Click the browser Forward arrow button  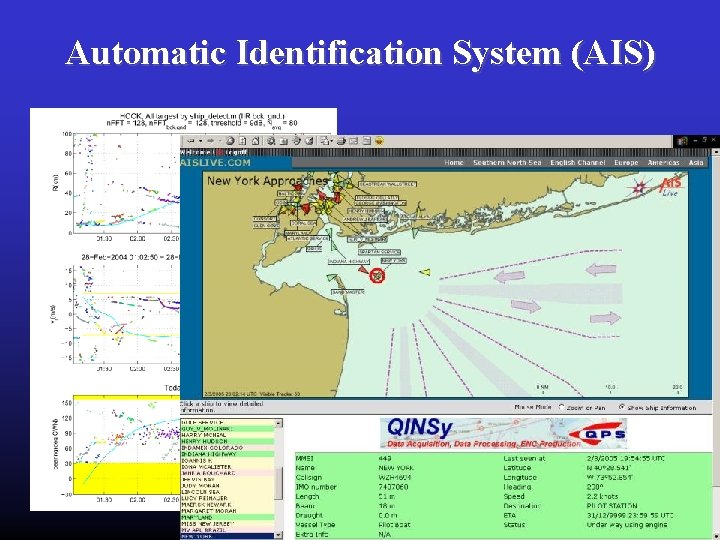click(210, 141)
